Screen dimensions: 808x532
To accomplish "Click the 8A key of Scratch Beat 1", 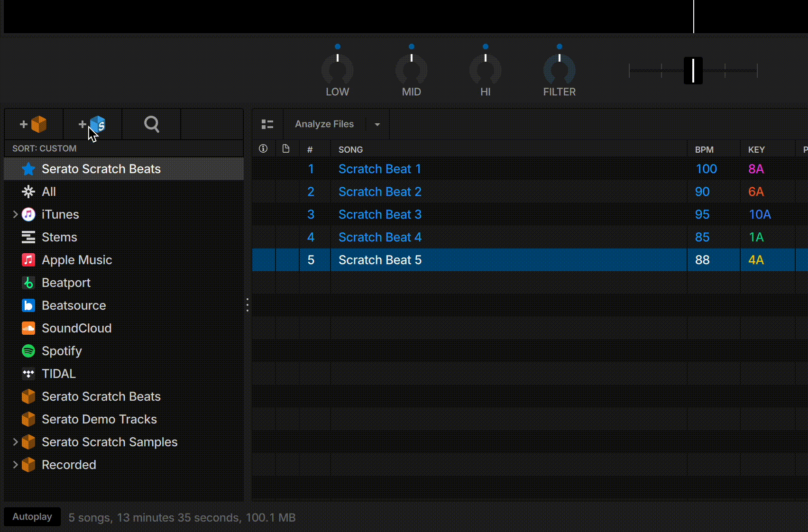I will 756,169.
